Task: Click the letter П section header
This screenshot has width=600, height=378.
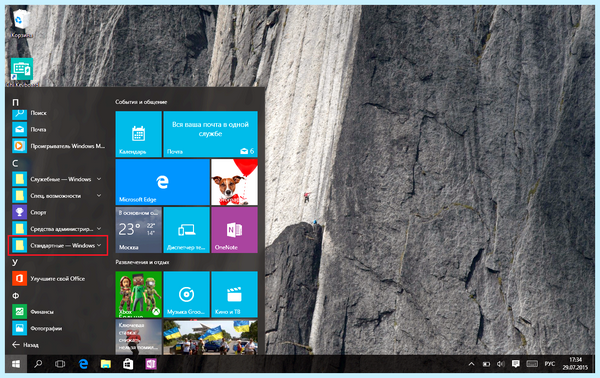Action: click(x=15, y=102)
